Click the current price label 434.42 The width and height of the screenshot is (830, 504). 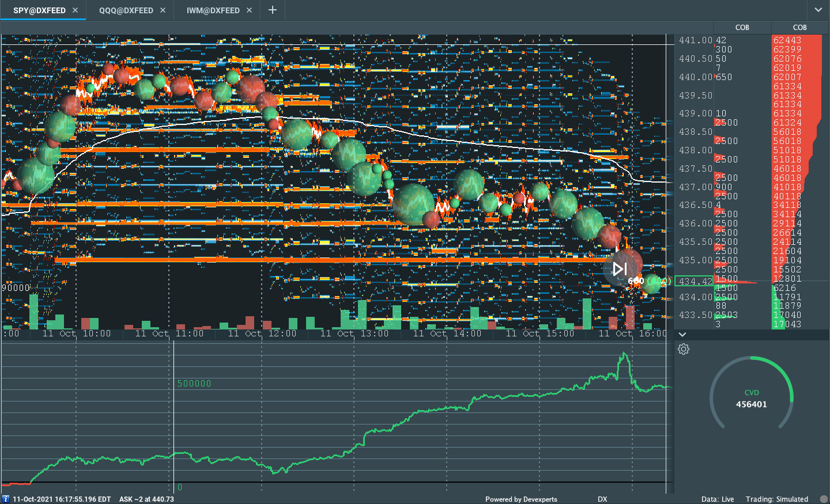(x=695, y=282)
